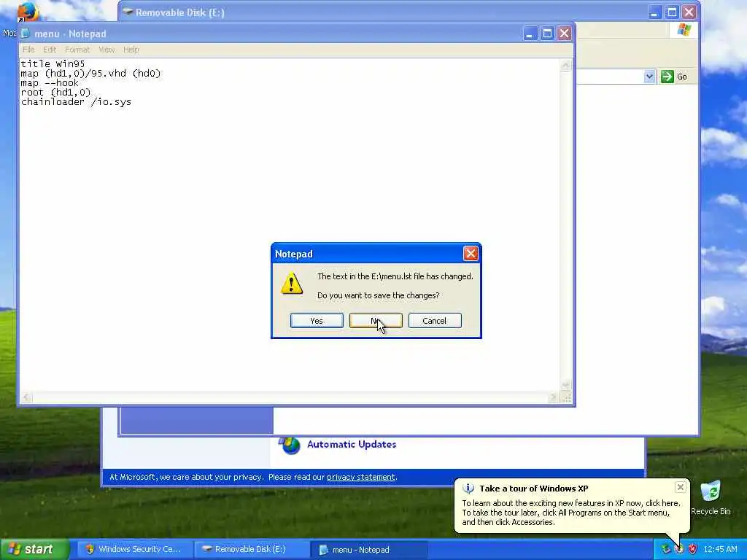Image resolution: width=747 pixels, height=560 pixels.
Task: Close the Windows XP tour balloon
Action: coord(681,487)
